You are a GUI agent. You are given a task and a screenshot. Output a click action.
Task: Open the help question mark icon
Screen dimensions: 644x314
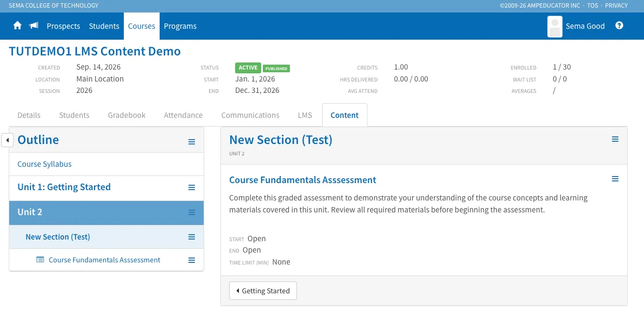(x=620, y=26)
